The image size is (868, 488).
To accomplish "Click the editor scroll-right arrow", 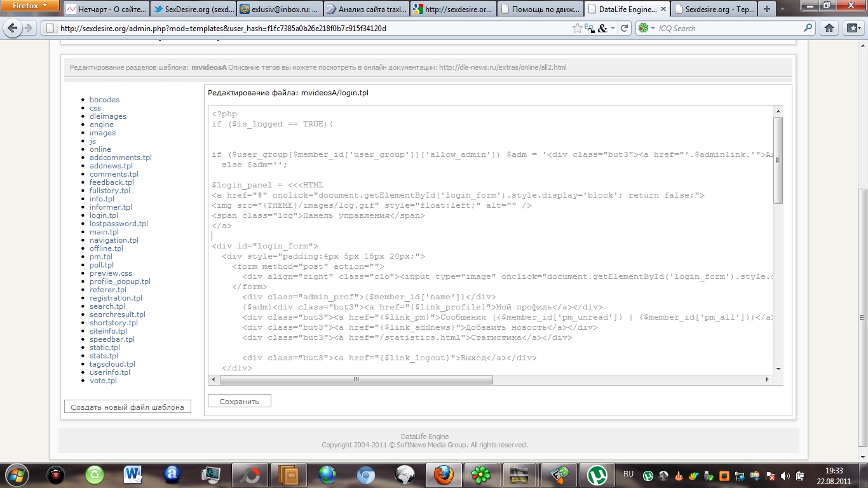I will click(x=768, y=379).
